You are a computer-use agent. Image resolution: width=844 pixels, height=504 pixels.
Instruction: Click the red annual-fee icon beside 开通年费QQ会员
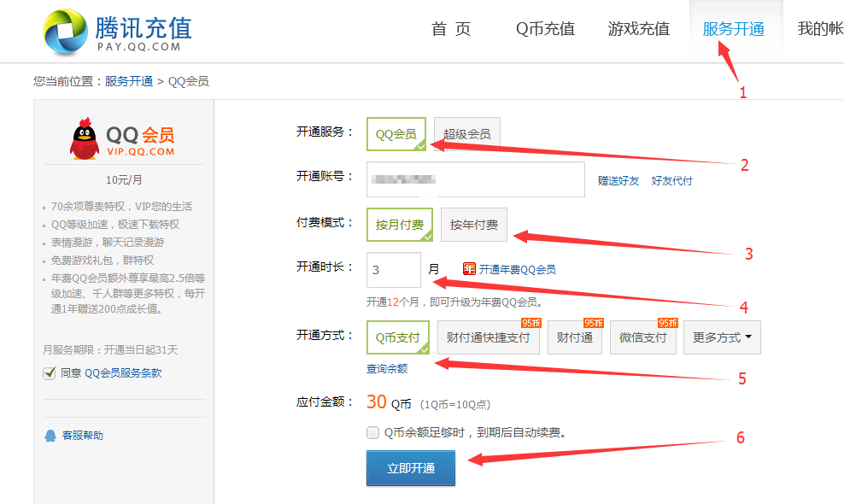469,269
